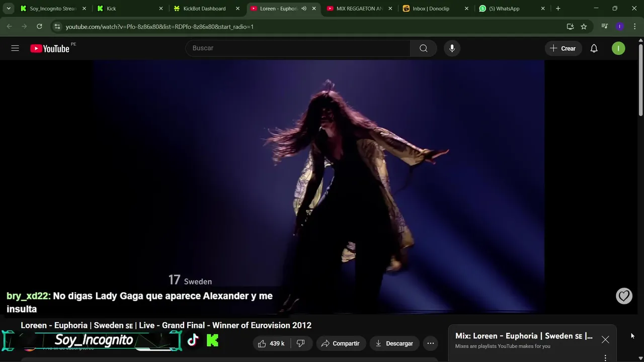This screenshot has width=644, height=362.
Task: Switch to the Kick tab
Action: point(130,9)
